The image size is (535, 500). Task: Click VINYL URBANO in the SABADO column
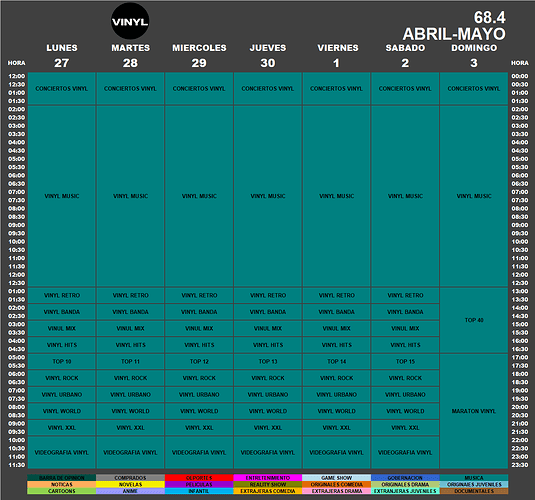405,395
